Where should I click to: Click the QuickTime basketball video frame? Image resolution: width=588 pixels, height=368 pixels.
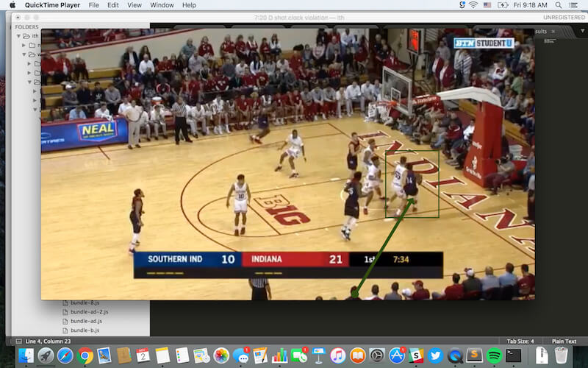click(287, 164)
